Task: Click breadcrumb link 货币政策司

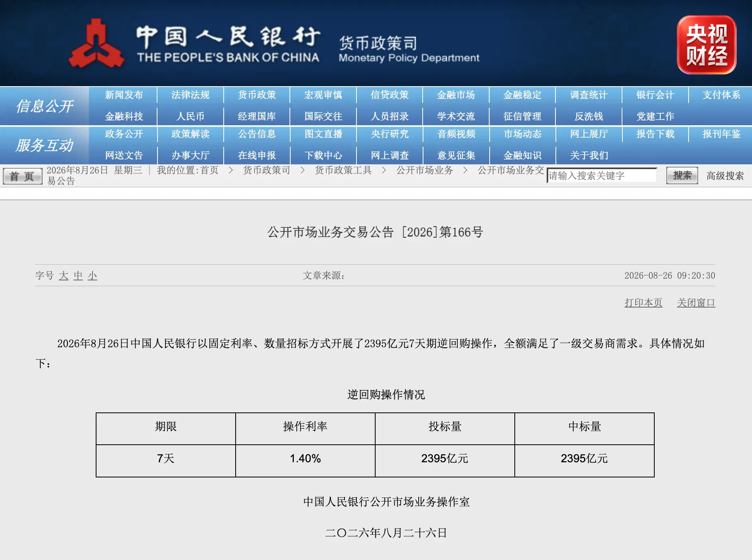Action: [x=266, y=170]
